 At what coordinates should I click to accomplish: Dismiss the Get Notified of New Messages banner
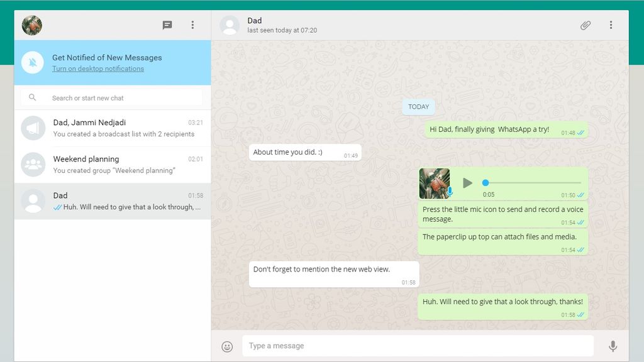[33, 63]
